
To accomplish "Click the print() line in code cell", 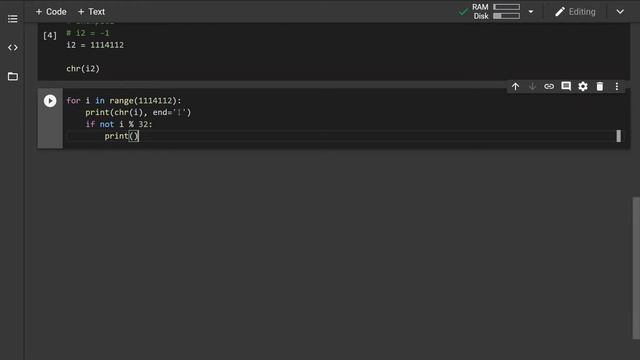I will pyautogui.click(x=122, y=136).
